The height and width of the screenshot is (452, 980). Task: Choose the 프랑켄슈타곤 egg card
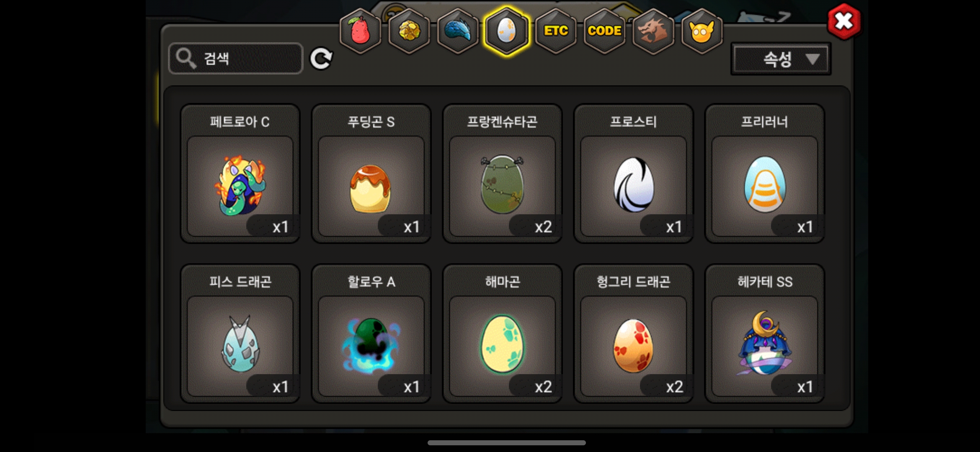(x=503, y=174)
